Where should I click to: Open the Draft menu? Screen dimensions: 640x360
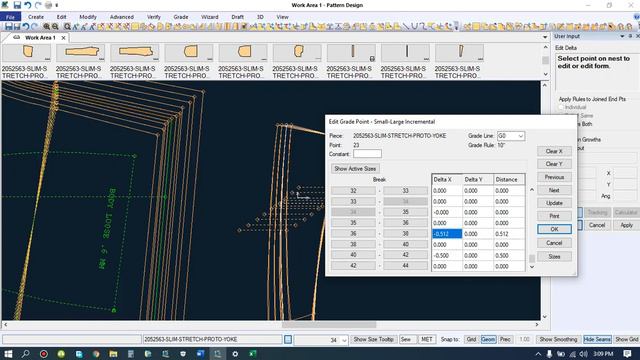pos(238,17)
